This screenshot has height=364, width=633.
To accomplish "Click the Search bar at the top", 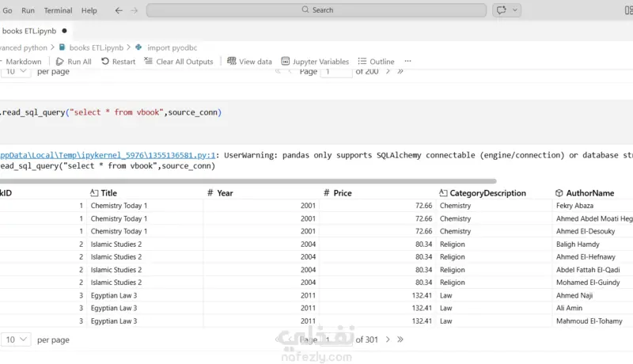I will (316, 10).
